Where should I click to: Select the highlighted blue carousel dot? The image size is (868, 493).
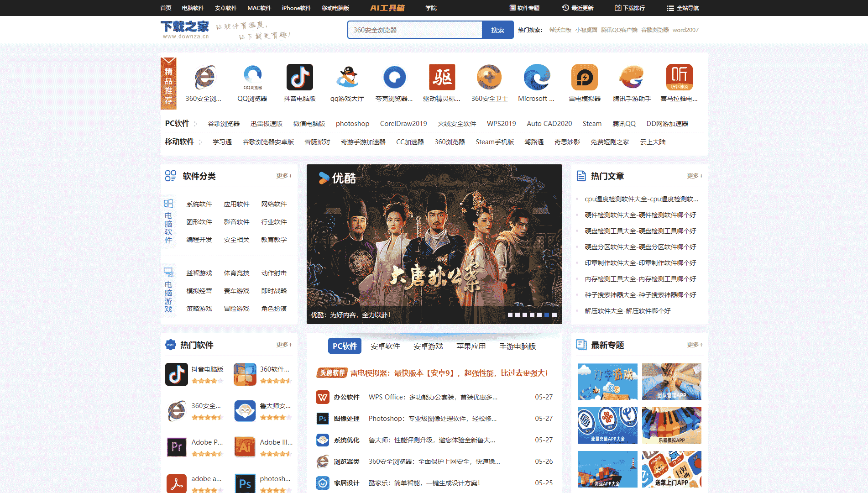click(547, 315)
